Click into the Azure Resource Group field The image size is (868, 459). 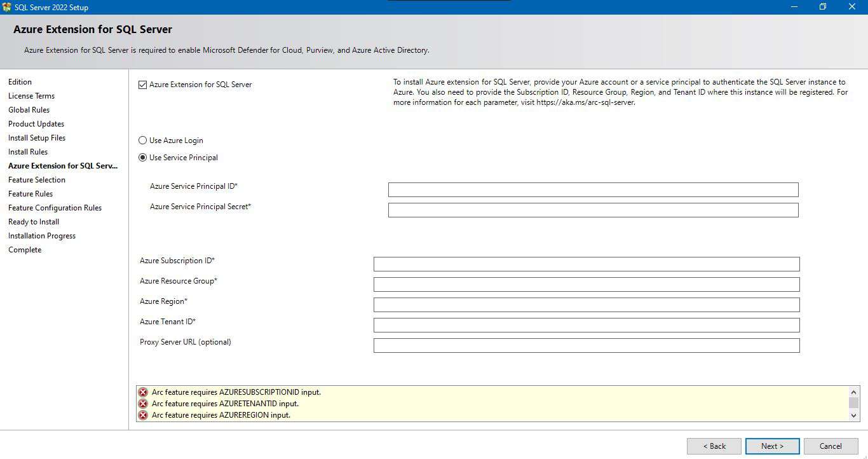click(587, 284)
